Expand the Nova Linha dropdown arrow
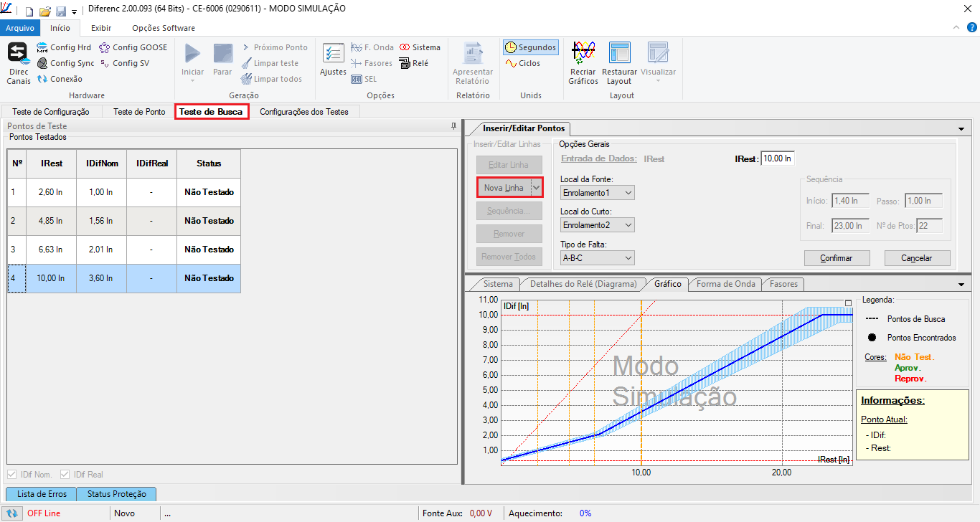980x522 pixels. click(536, 187)
